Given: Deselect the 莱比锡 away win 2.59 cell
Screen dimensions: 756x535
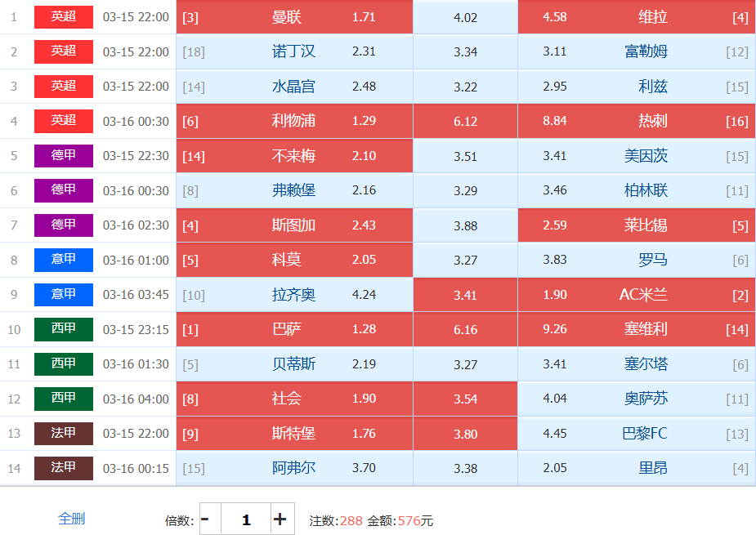Looking at the screenshot, I should [636, 225].
